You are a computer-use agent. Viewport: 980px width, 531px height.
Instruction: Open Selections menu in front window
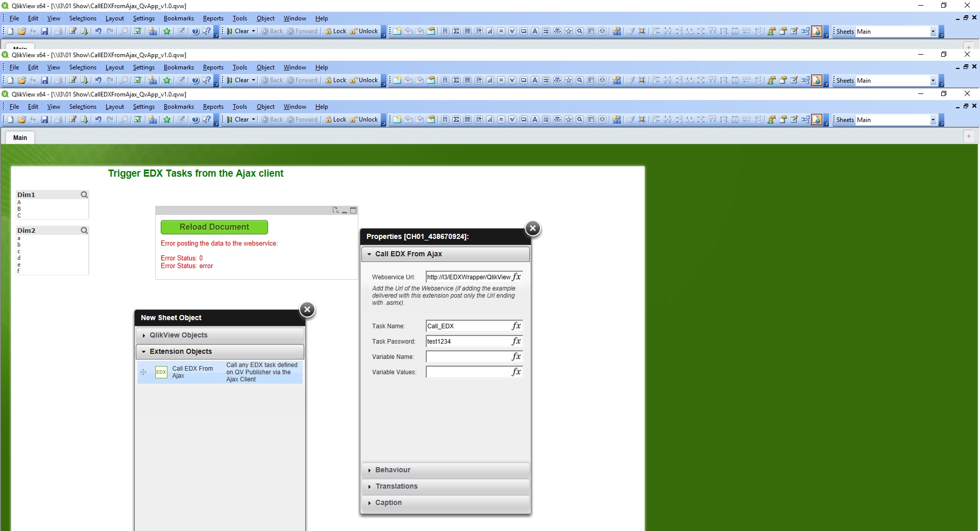click(x=83, y=107)
